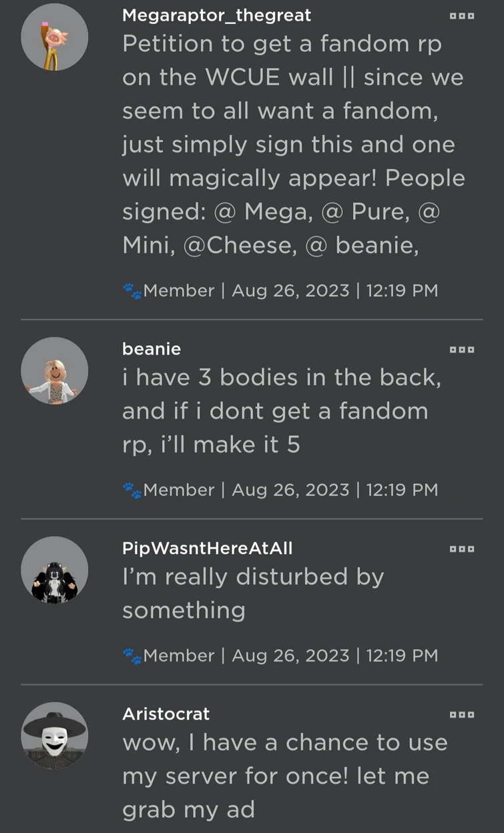This screenshot has height=833, width=504.
Task: Click Aristocrat's masked avatar picture
Action: (x=54, y=735)
